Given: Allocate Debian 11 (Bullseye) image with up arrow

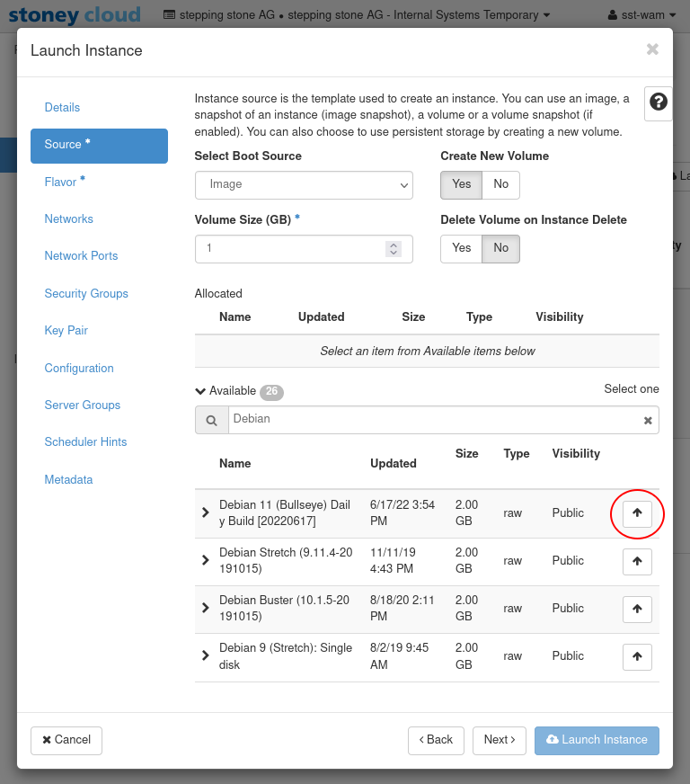Looking at the screenshot, I should [x=637, y=513].
